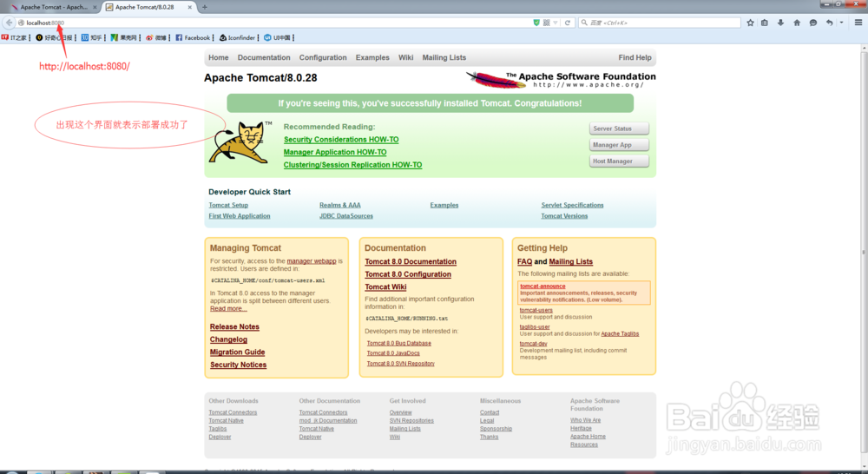
Task: Click the search magnifier icon in search box
Action: [584, 23]
